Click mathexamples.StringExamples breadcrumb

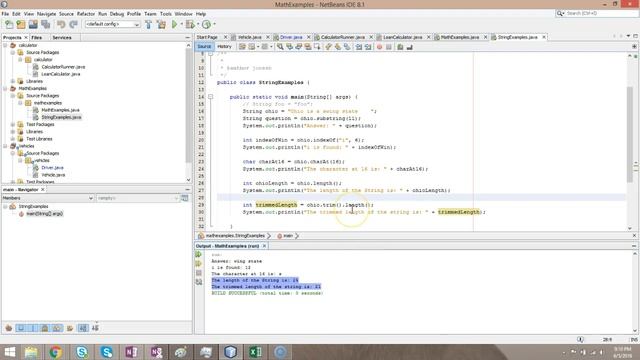pos(235,236)
